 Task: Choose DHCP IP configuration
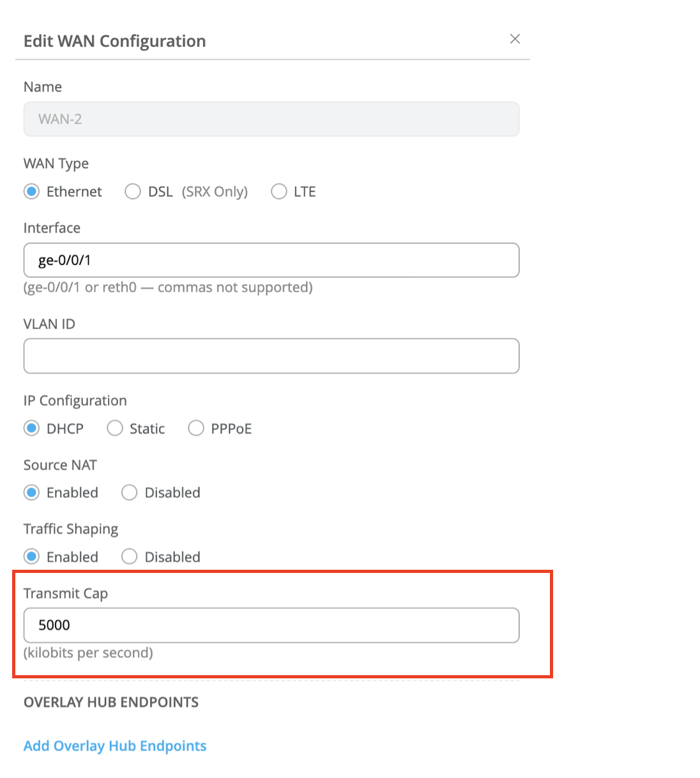[x=31, y=428]
